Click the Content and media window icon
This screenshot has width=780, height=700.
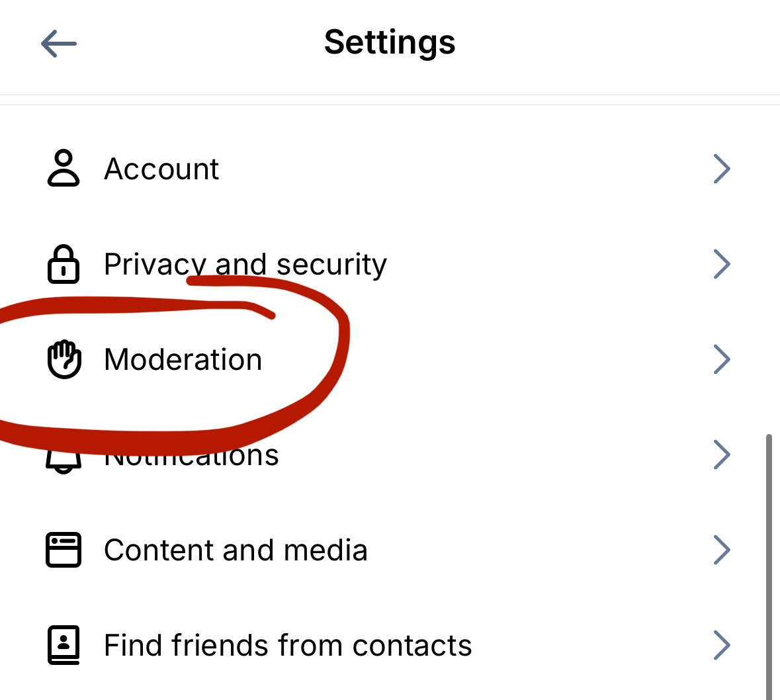[64, 550]
